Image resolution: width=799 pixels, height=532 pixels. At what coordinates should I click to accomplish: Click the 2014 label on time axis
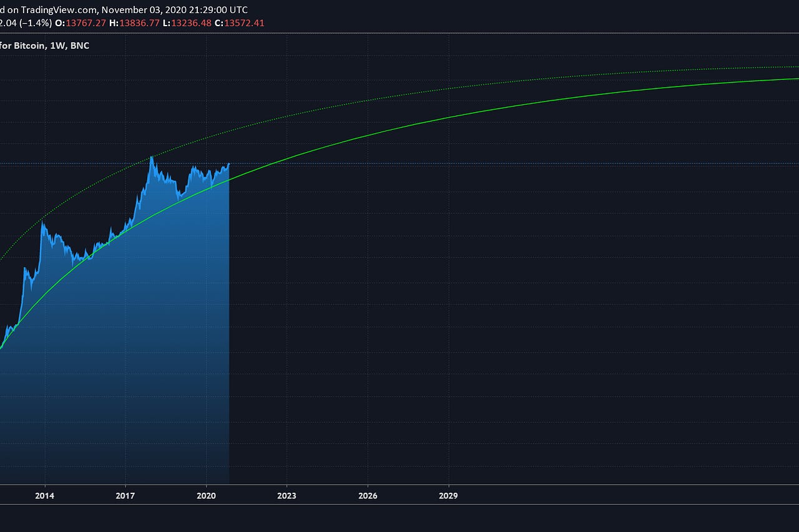click(x=45, y=496)
